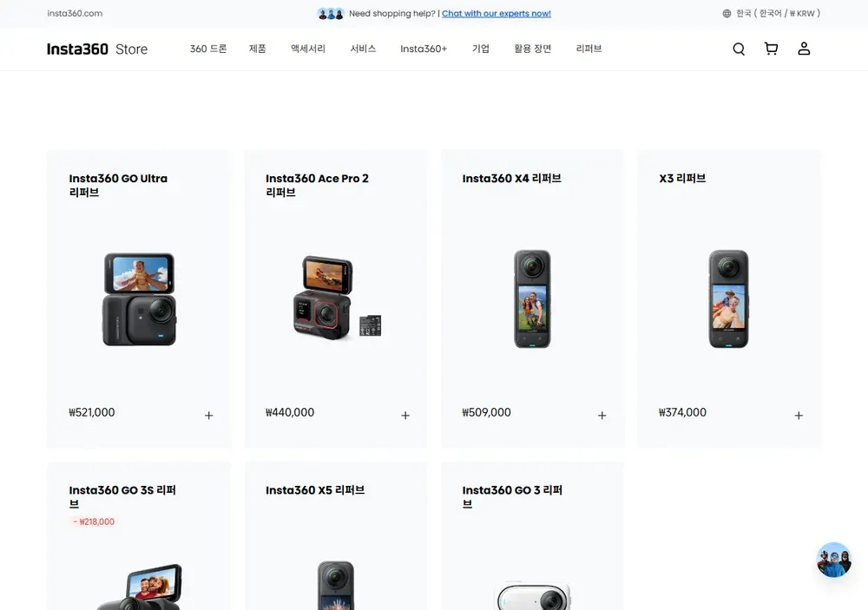Click the Insta360 GO 3S camera image
This screenshot has width=868, height=610.
140,587
